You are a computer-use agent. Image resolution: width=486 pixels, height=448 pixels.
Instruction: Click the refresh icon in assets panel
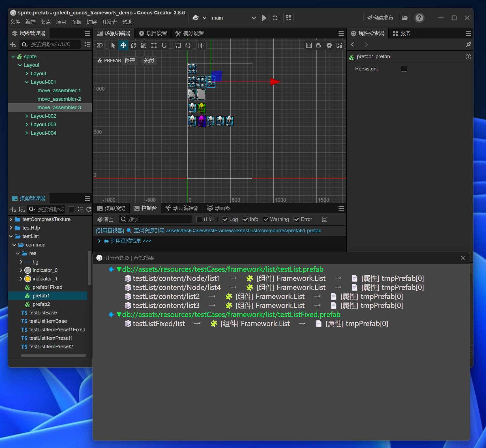89,209
